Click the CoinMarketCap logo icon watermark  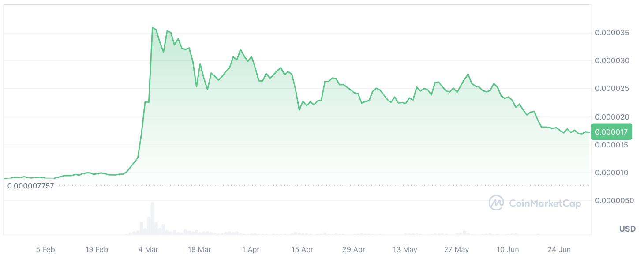(x=496, y=203)
